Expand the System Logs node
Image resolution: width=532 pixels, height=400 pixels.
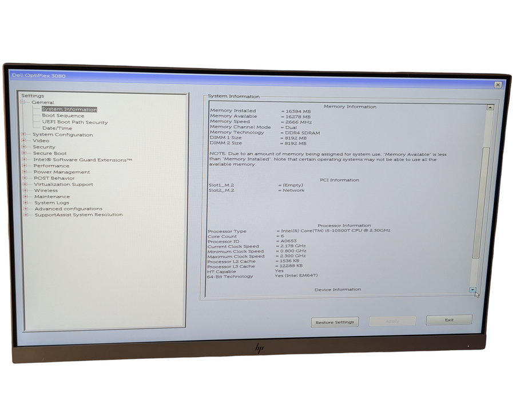(x=25, y=202)
